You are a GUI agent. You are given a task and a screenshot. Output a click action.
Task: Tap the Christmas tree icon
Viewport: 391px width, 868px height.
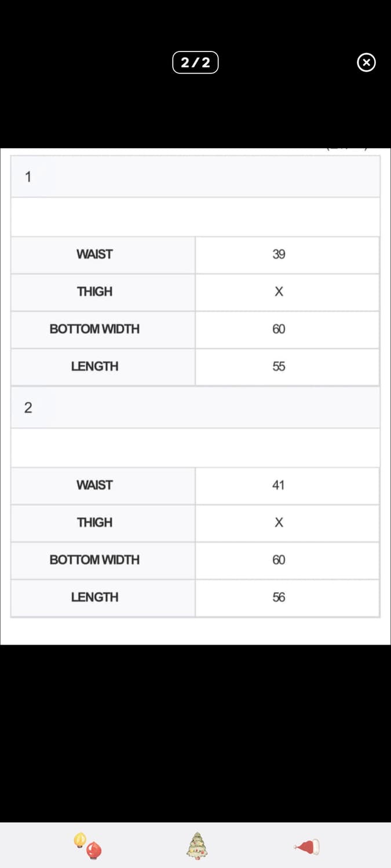[196, 846]
